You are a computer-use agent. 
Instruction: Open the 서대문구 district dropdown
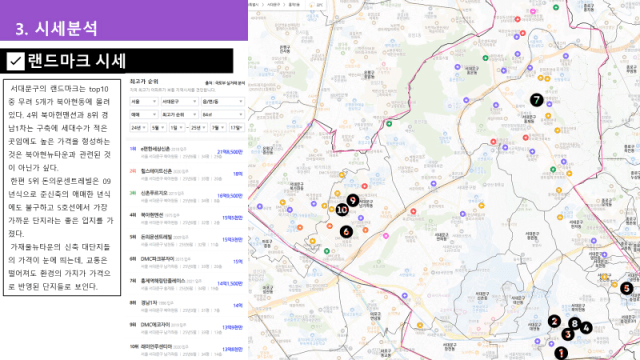tap(179, 101)
